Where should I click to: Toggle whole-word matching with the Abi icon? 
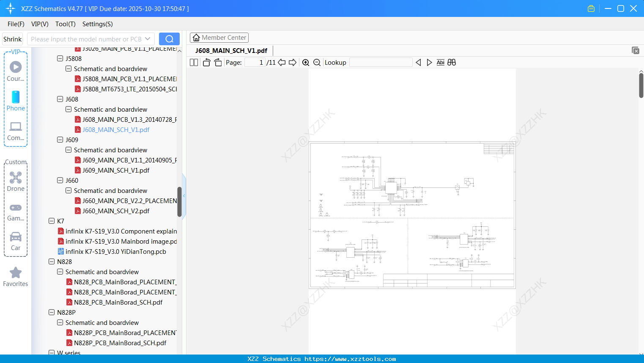pyautogui.click(x=440, y=62)
